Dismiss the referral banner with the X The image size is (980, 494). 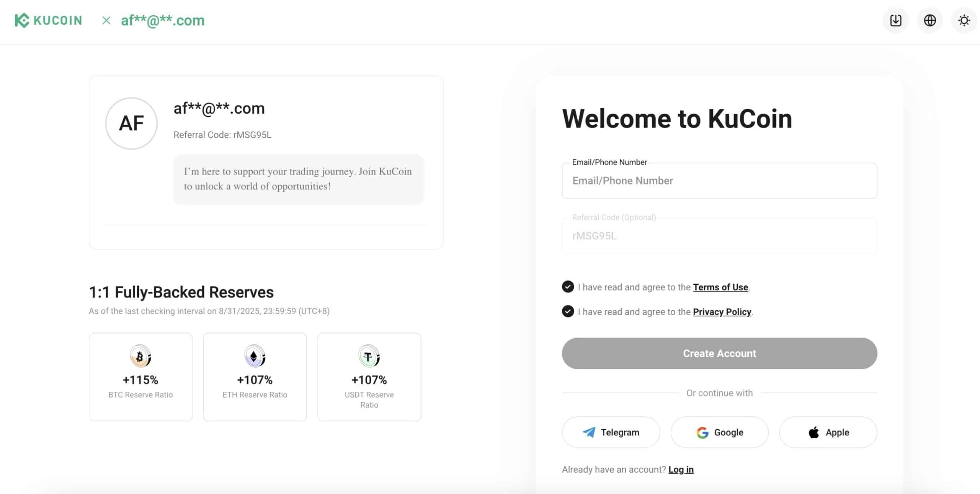click(106, 21)
